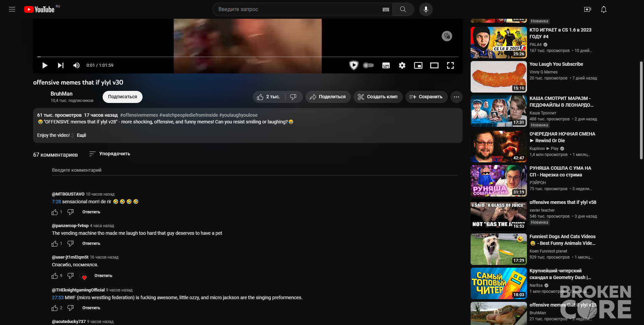Like the video (2 тыс.)
644x325 pixels.
pyautogui.click(x=269, y=97)
